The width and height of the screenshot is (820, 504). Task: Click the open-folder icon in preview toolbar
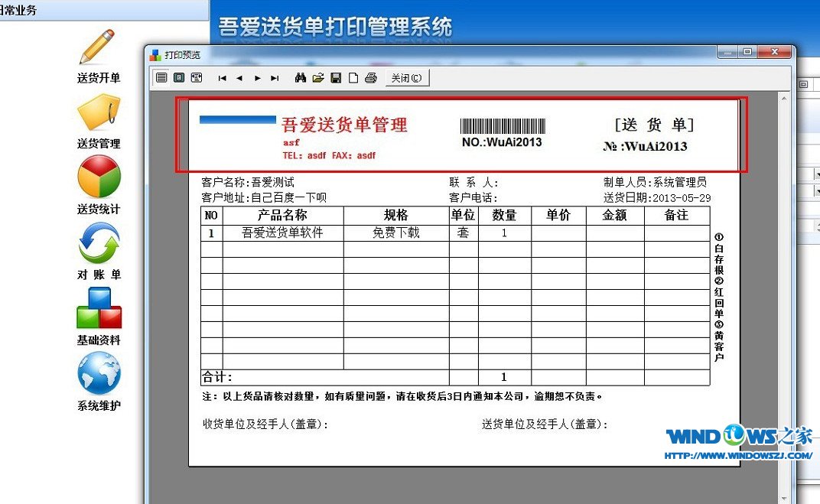[318, 78]
